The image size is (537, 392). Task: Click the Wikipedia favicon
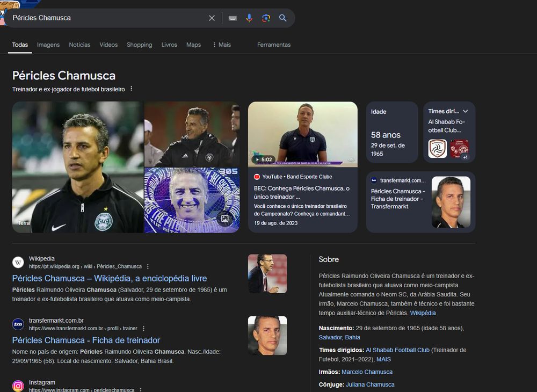pos(18,263)
